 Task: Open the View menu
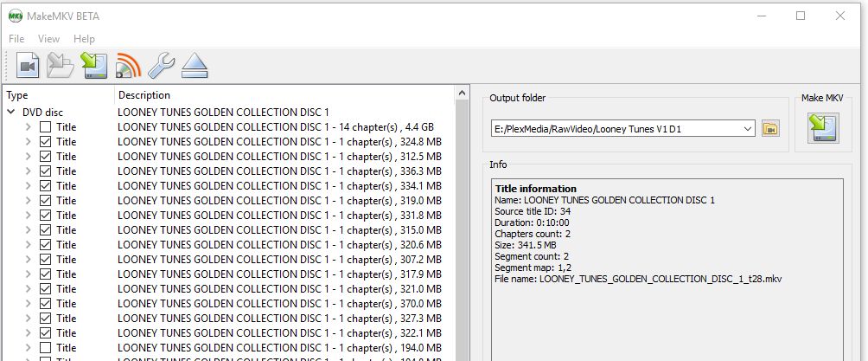(x=48, y=39)
